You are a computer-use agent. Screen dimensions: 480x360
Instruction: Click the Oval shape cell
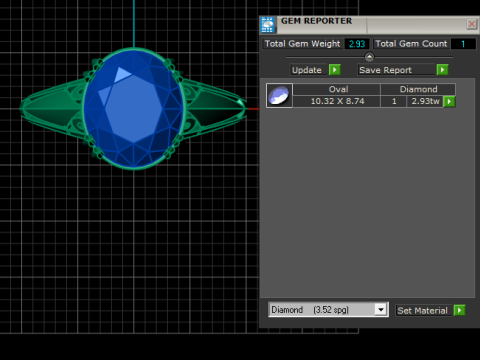[x=337, y=89]
